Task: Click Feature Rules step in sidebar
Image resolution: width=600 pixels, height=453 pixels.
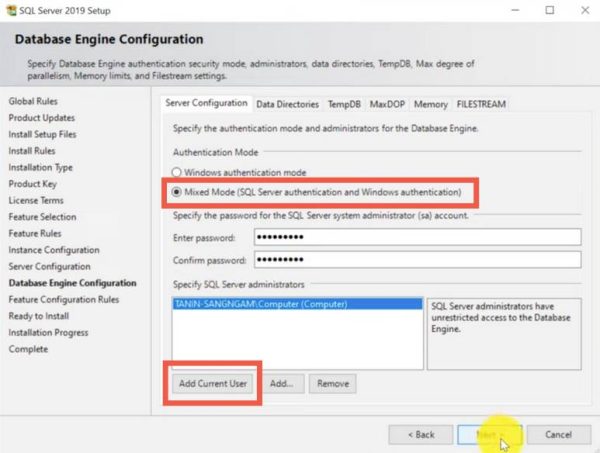Action: pyautogui.click(x=35, y=233)
